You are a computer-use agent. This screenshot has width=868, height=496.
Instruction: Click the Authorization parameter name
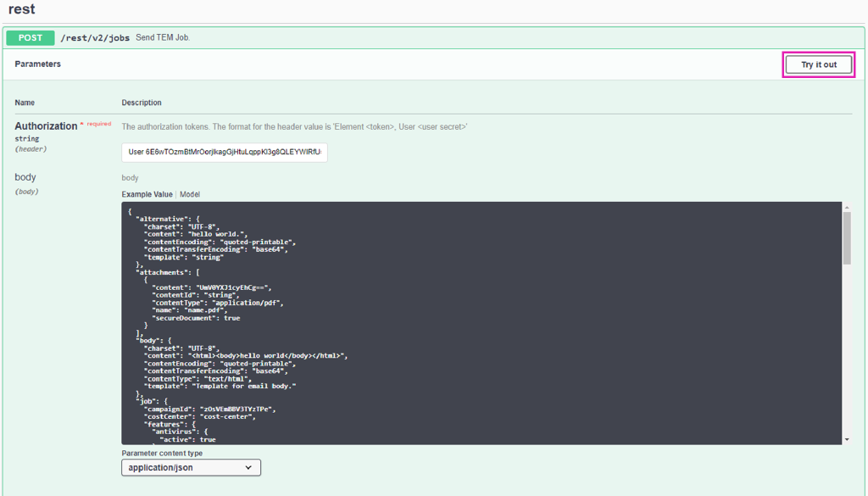46,126
